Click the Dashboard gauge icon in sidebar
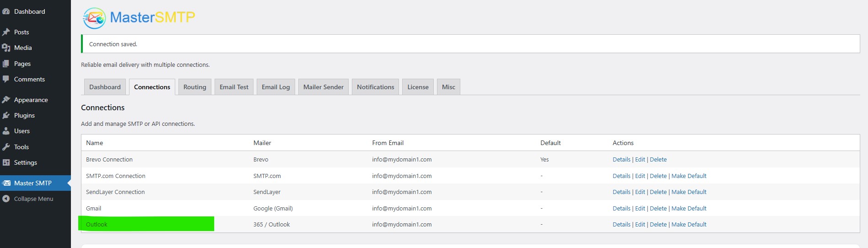The height and width of the screenshot is (248, 868). coord(6,11)
